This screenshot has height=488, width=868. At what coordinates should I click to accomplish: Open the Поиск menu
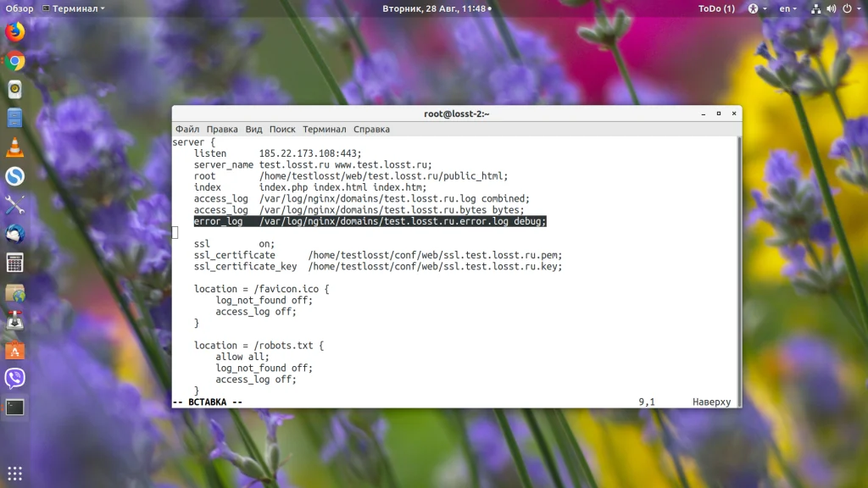[x=282, y=129]
